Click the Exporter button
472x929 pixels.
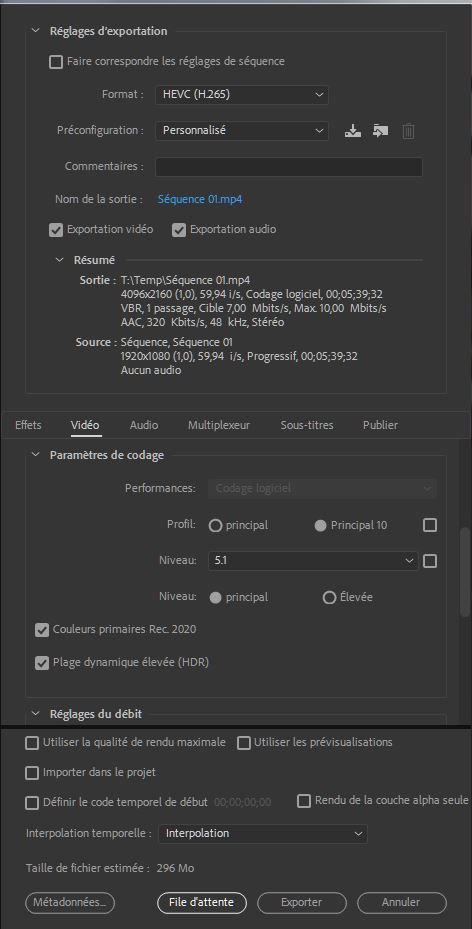tap(301, 903)
